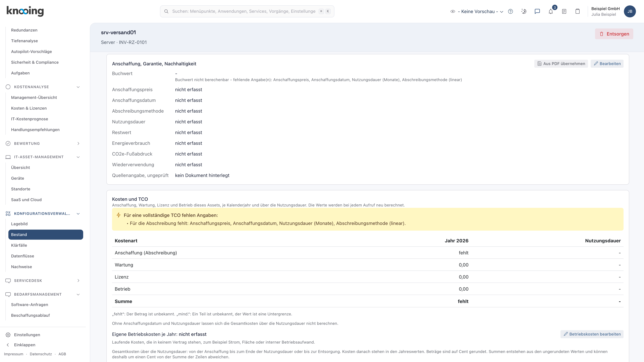Image resolution: width=644 pixels, height=362 pixels.
Task: Collapse the Konfigurationsverwaltung section chevron
Action: pyautogui.click(x=78, y=214)
